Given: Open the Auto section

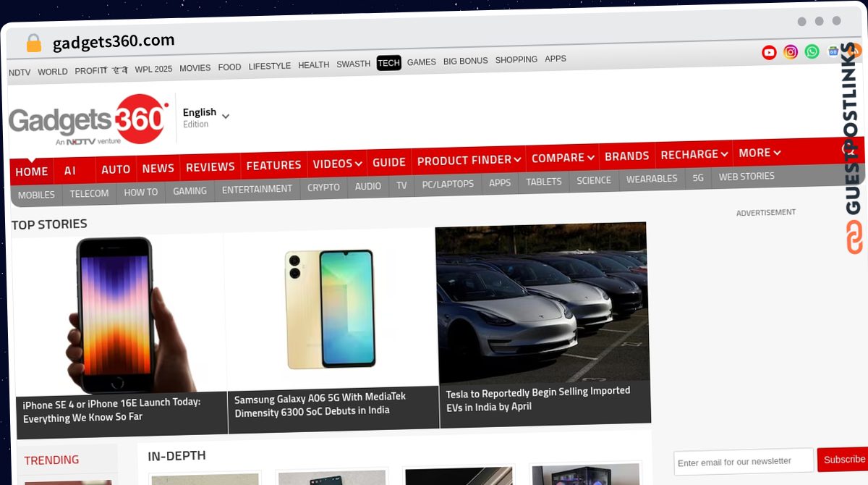Looking at the screenshot, I should tap(116, 169).
